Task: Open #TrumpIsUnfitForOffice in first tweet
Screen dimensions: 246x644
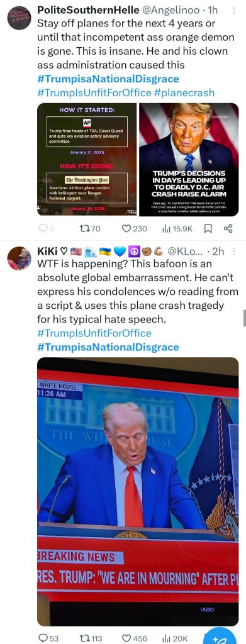Action: point(94,92)
